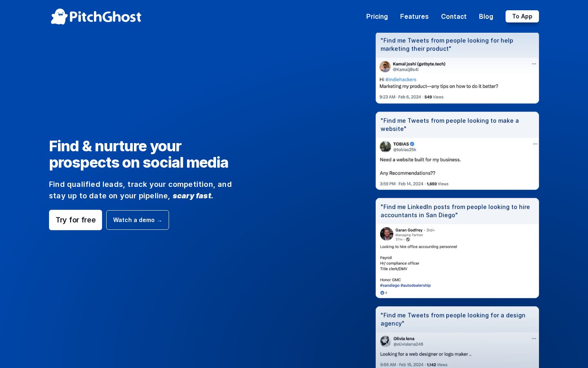Click the @Kamalj0s4i handle

tap(405, 70)
